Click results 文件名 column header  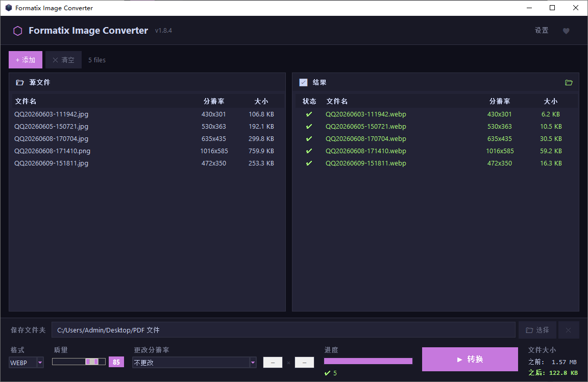337,101
